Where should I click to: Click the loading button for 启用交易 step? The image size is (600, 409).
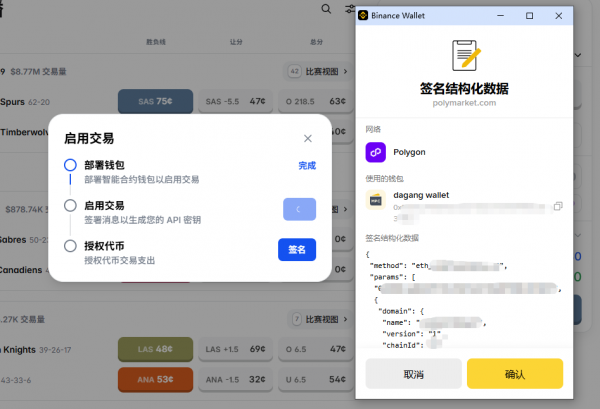point(299,209)
